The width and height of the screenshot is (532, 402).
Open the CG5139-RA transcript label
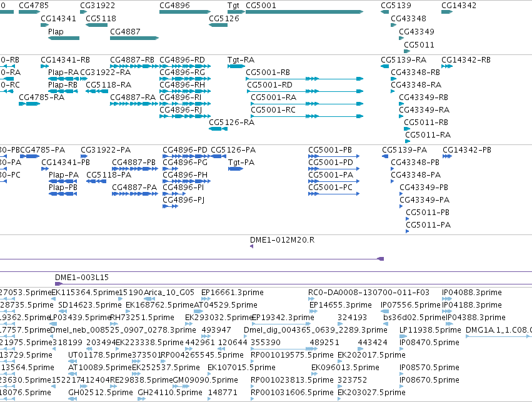403,60
